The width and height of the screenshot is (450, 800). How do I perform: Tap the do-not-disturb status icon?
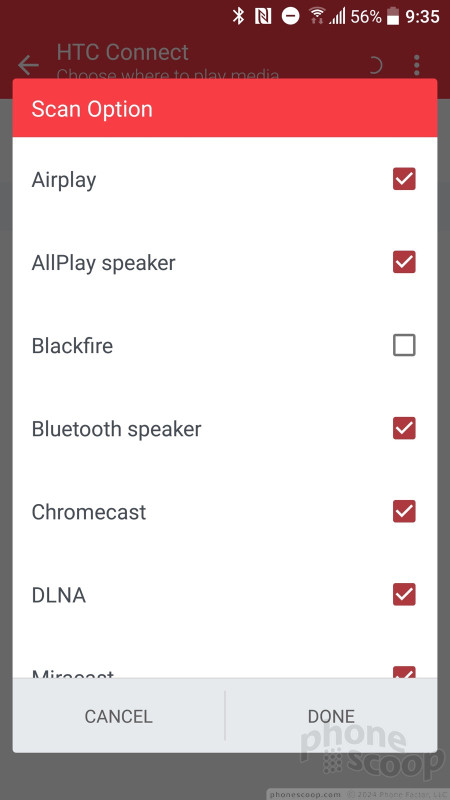pos(290,16)
